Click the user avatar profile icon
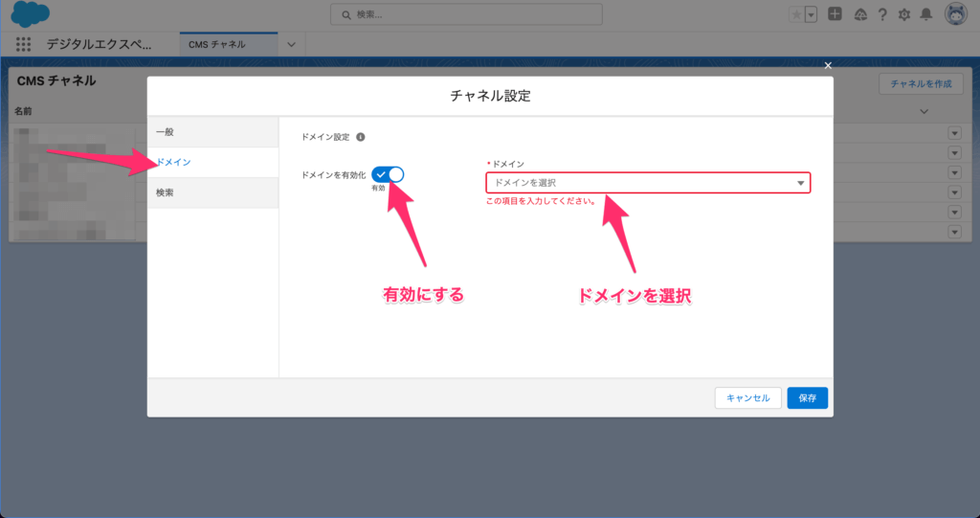 point(955,14)
